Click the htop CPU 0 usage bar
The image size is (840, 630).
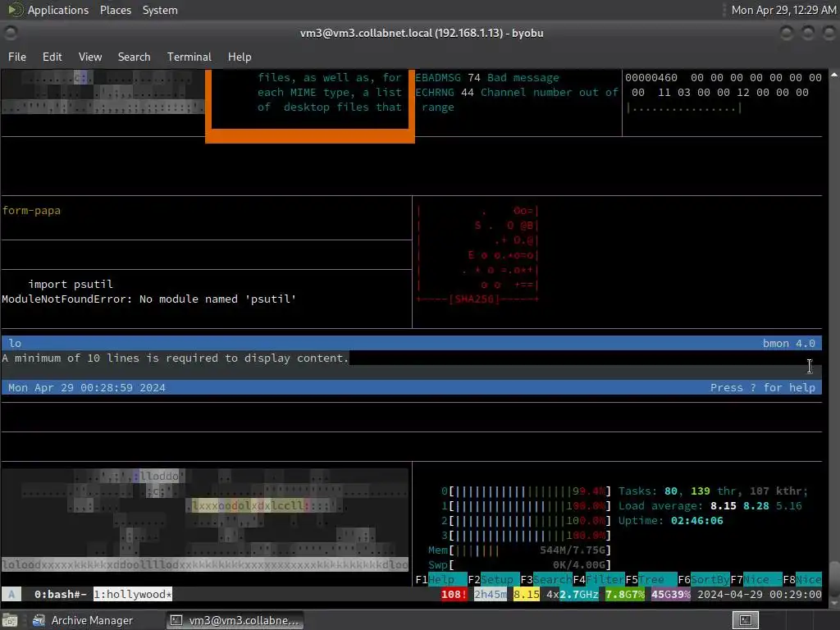coord(529,491)
